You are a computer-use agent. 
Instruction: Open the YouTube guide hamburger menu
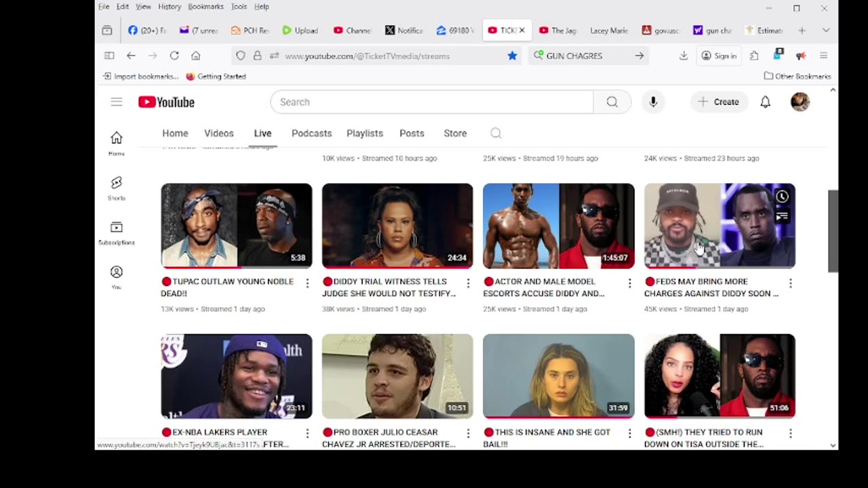tap(117, 102)
